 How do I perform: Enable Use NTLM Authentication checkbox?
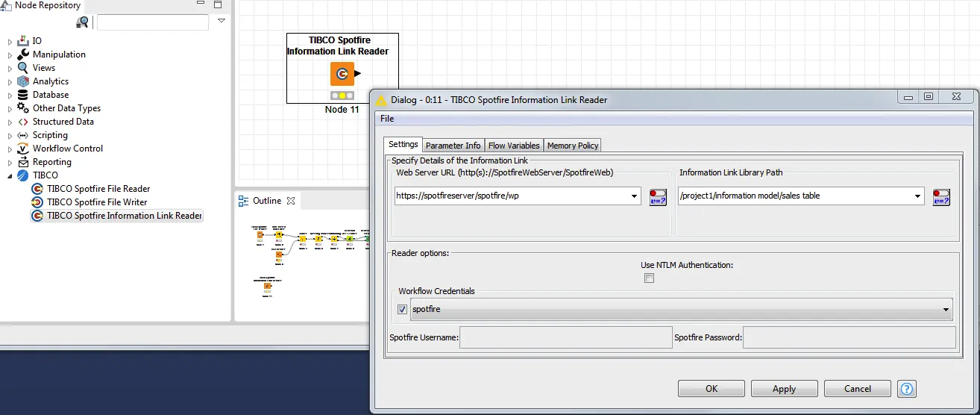649,278
